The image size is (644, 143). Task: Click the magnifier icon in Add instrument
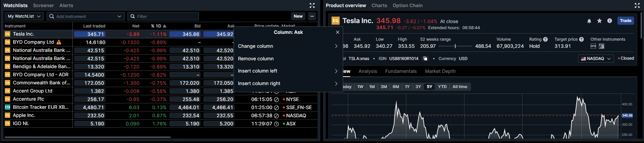pos(52,16)
